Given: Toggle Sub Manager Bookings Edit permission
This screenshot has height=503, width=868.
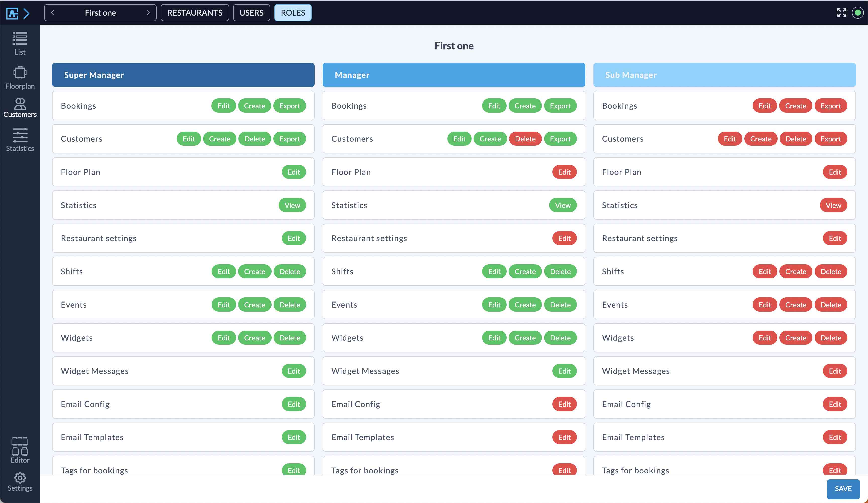Looking at the screenshot, I should point(765,106).
